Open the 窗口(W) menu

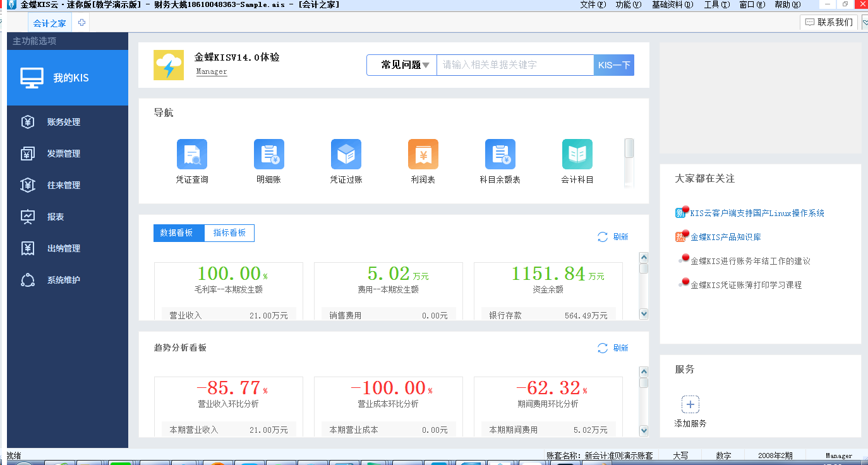(752, 4)
